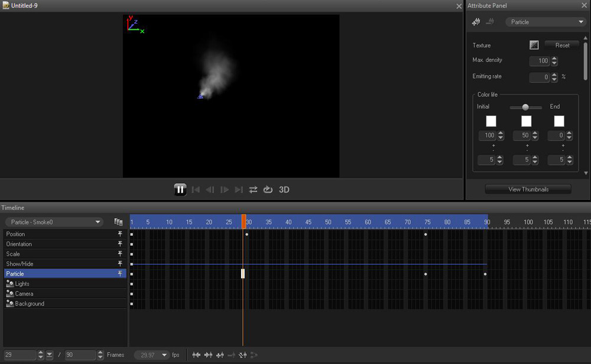Click the Color life slider handle
The width and height of the screenshot is (591, 364).
click(x=525, y=108)
